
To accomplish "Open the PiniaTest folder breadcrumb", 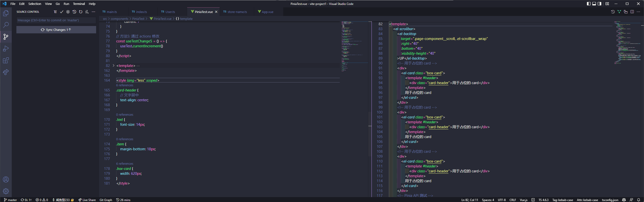I will (138, 19).
